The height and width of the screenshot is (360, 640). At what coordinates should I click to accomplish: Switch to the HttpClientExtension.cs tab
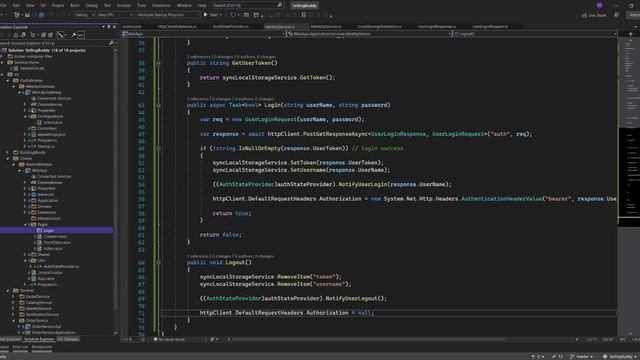click(x=177, y=27)
